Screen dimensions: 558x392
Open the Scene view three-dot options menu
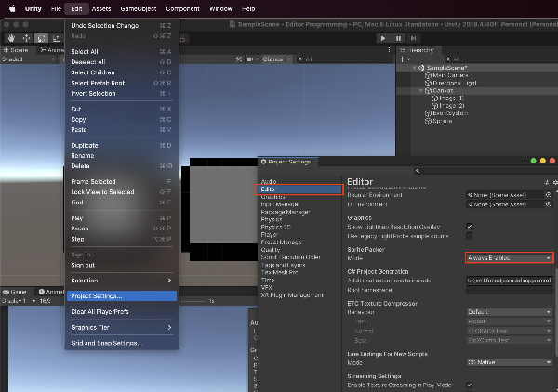coord(389,50)
